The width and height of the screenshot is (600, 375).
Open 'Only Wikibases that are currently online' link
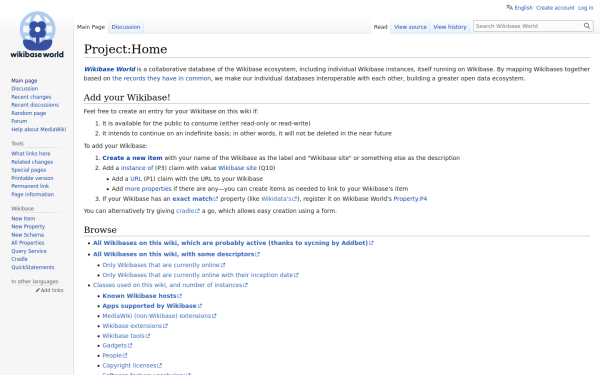(x=163, y=265)
